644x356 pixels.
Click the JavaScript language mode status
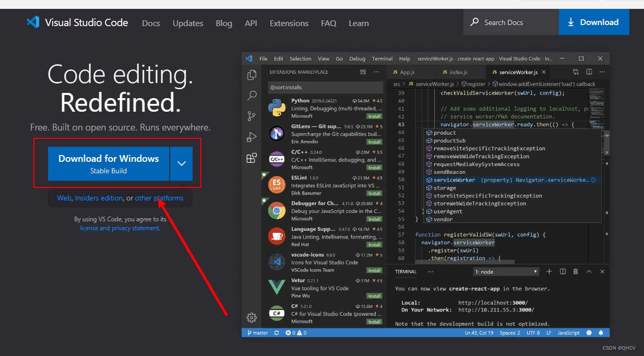tap(568, 333)
